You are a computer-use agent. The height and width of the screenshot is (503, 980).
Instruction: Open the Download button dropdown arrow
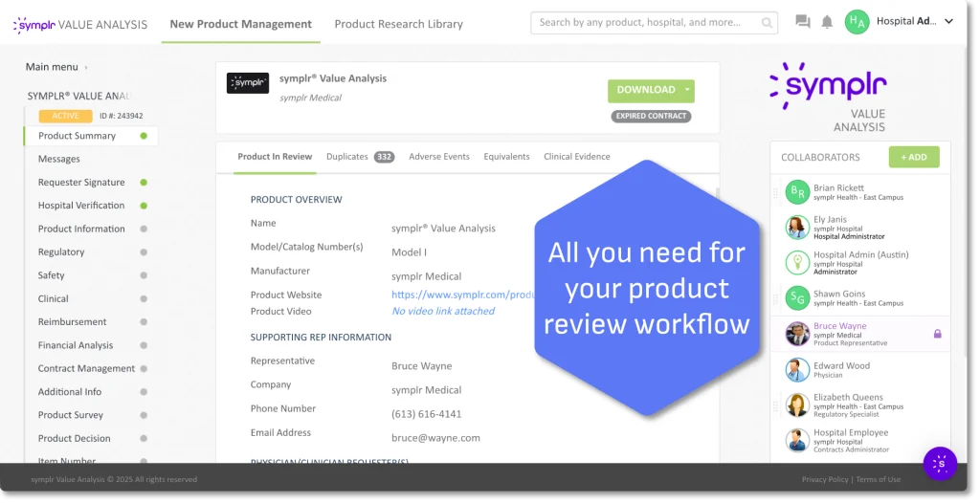(687, 90)
